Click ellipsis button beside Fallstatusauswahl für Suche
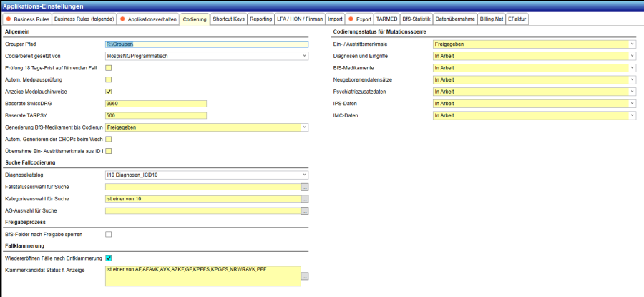The width and height of the screenshot is (644, 297). pyautogui.click(x=304, y=187)
